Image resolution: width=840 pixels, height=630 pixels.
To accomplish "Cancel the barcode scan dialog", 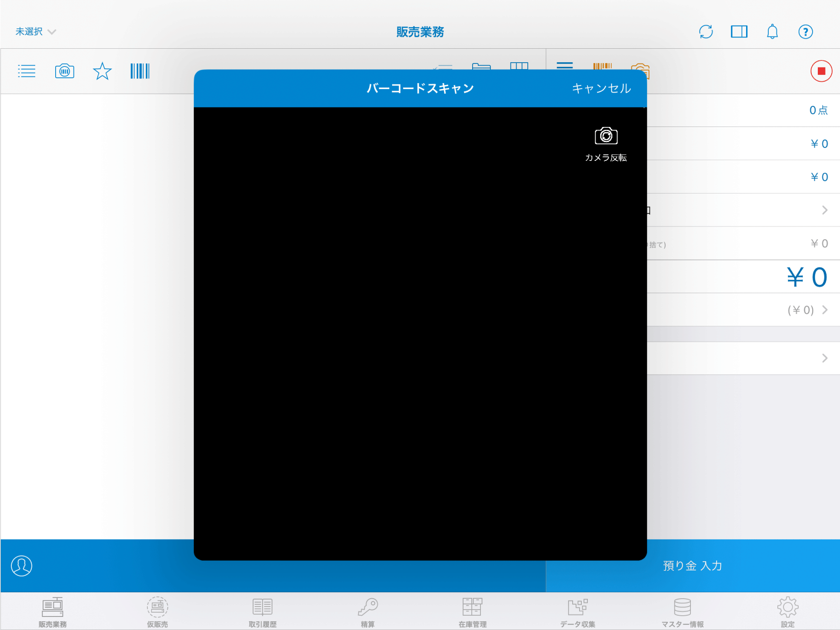I will point(601,88).
